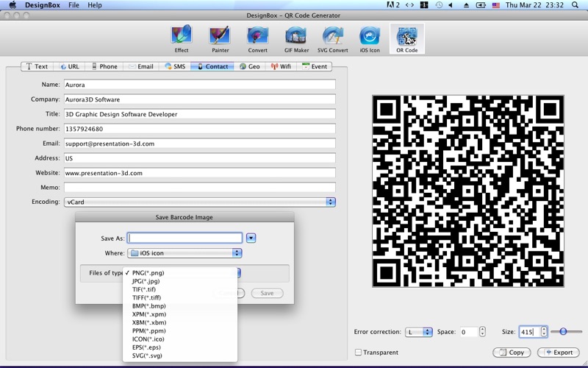Expand the Save As browser disclosure button
This screenshot has width=588, height=368.
tap(251, 238)
